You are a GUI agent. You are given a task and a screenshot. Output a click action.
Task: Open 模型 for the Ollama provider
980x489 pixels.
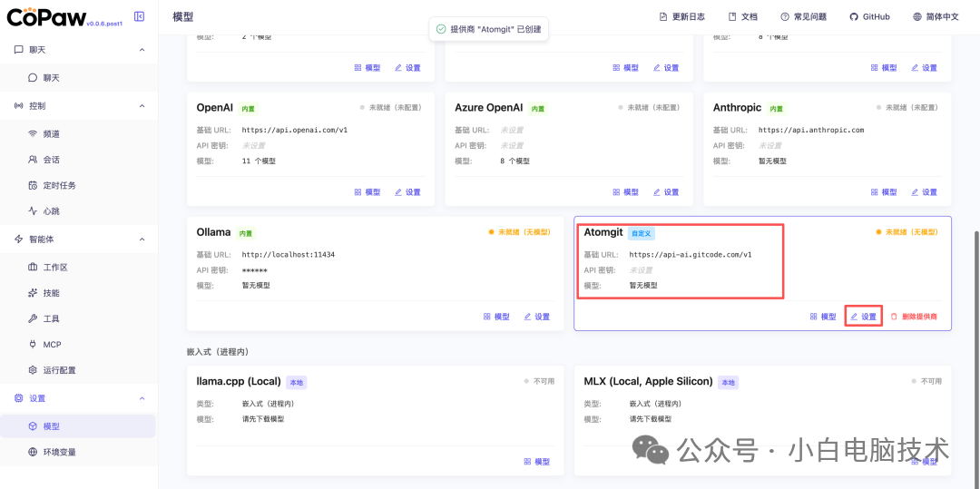coord(496,317)
